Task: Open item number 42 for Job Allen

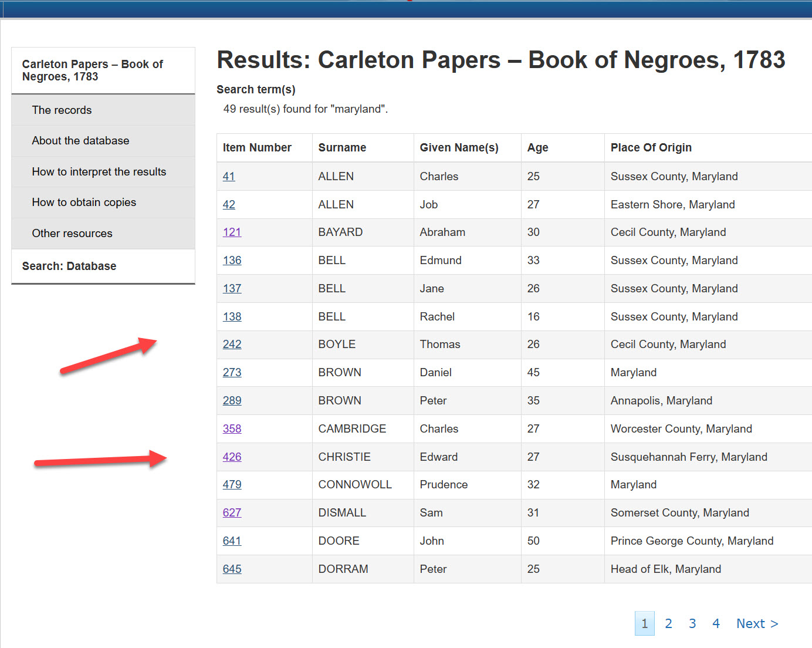Action: click(x=229, y=204)
